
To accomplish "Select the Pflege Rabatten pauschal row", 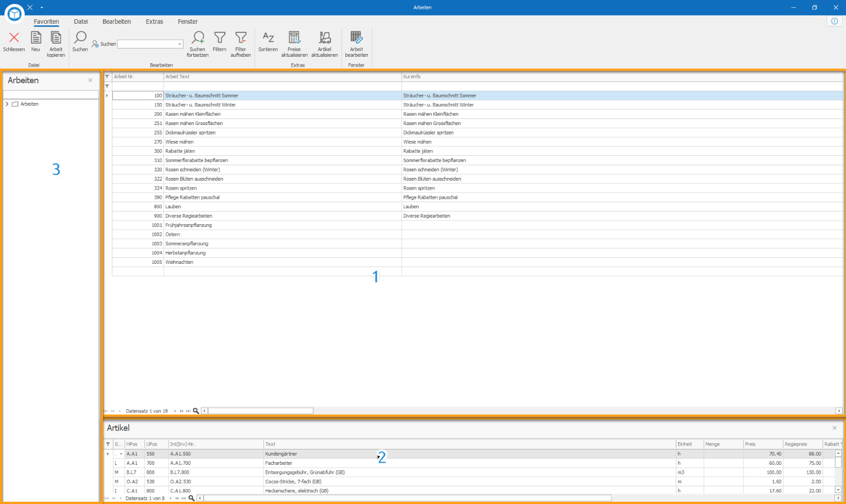I will 478,197.
